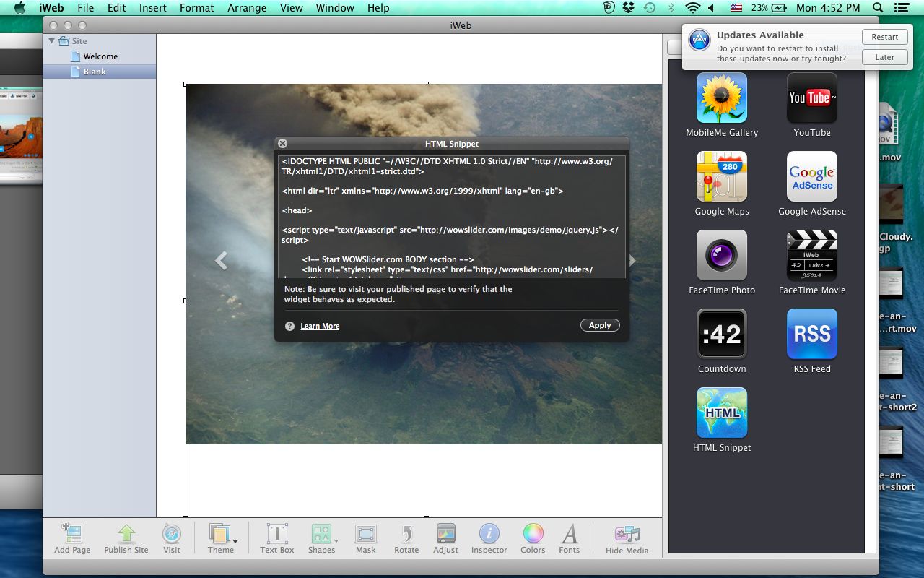Click the date and time in menu bar
This screenshot has width=924, height=578.
(828, 8)
